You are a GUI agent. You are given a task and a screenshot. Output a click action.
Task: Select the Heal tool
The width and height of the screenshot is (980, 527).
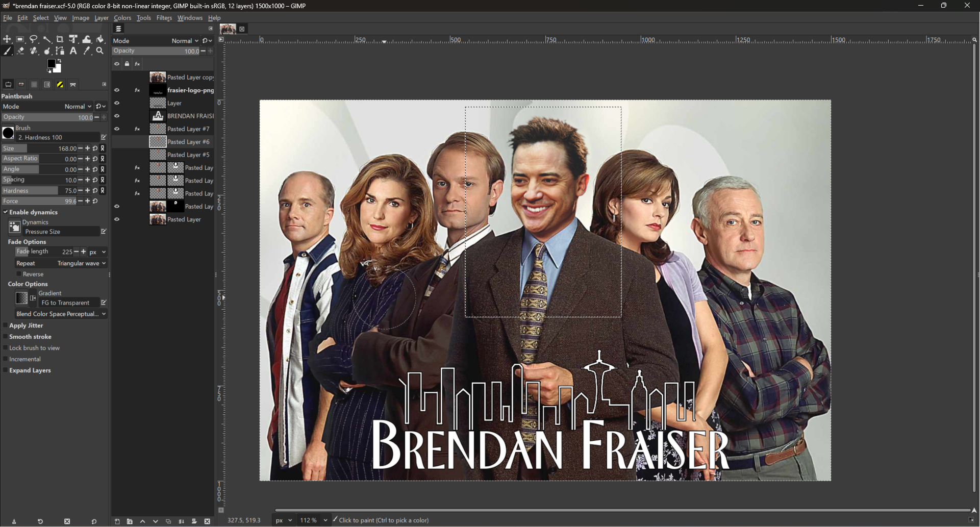(34, 51)
